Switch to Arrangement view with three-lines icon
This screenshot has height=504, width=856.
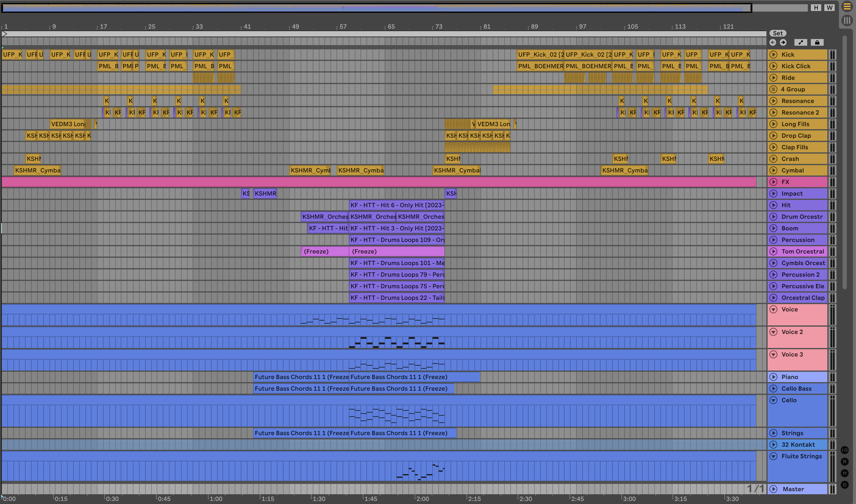[847, 7]
